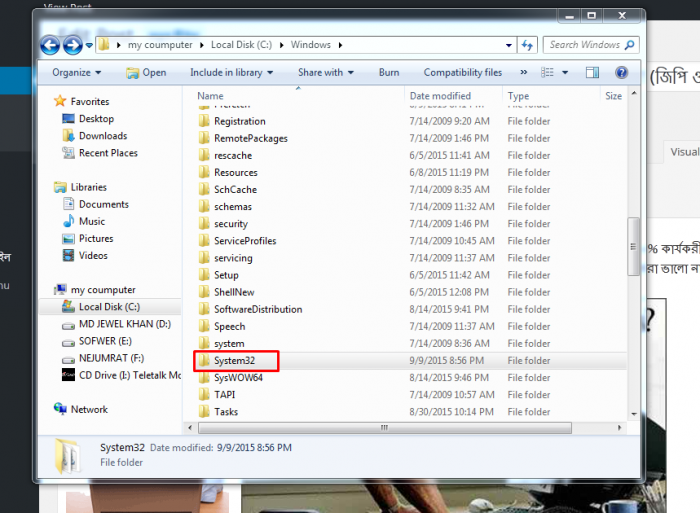Sort by Date modified column

440,96
